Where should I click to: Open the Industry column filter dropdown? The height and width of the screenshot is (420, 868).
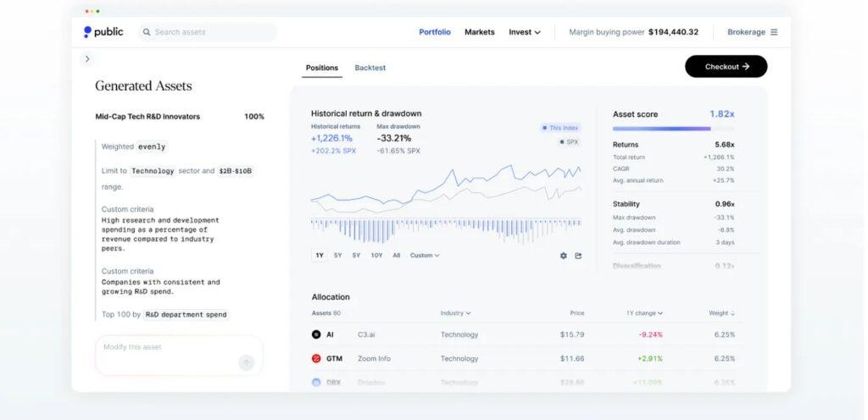tap(455, 313)
